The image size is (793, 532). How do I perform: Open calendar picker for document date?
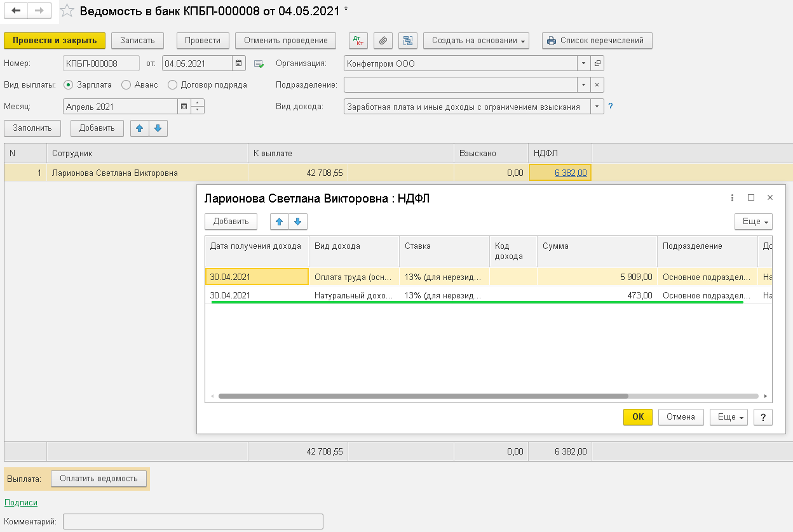point(239,63)
